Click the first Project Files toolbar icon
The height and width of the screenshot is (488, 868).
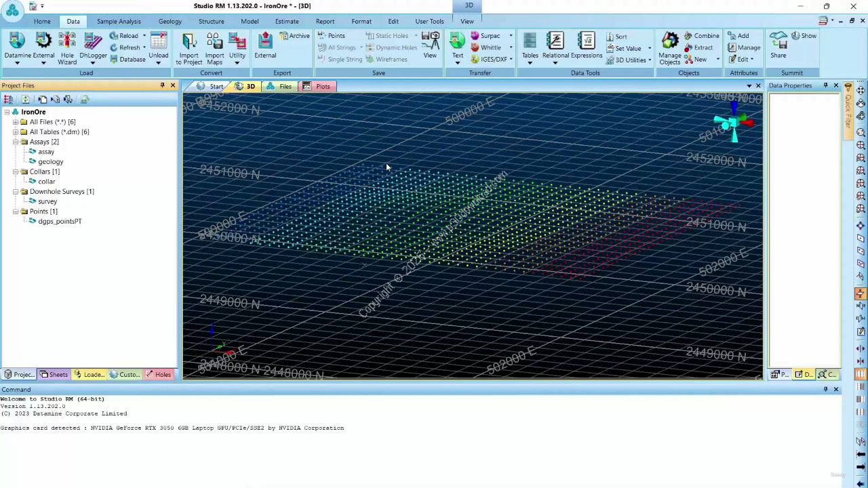point(8,100)
